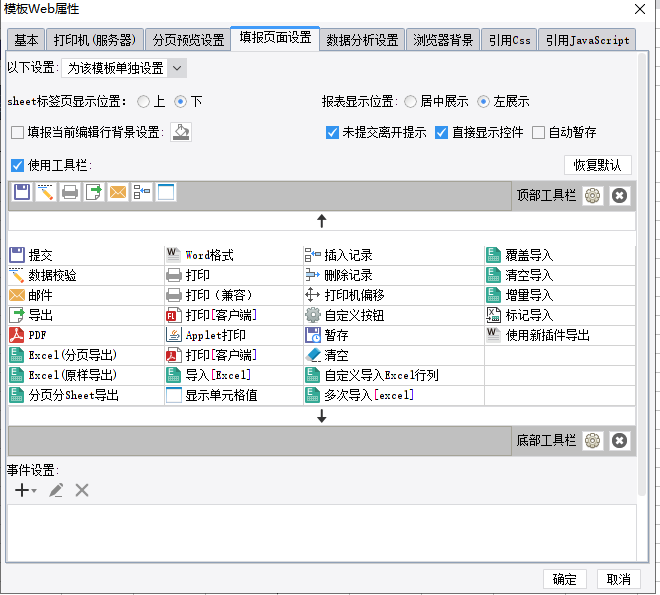The height and width of the screenshot is (595, 660).
Task: Switch to 引用Css tab
Action: pos(509,40)
